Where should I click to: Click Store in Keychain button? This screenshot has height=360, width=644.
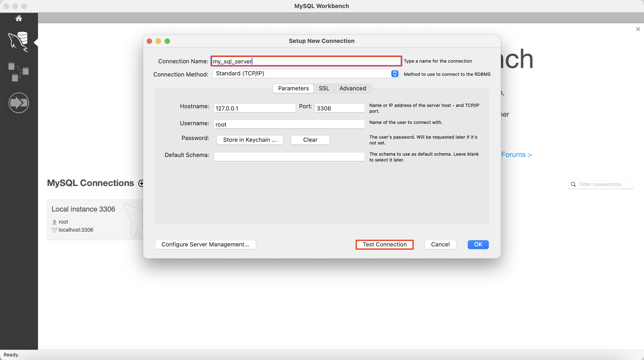[250, 140]
